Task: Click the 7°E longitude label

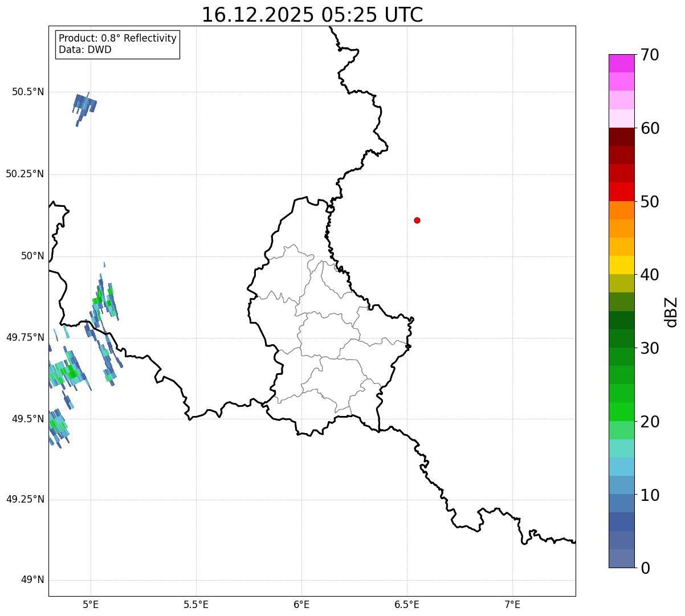Action: click(x=512, y=605)
